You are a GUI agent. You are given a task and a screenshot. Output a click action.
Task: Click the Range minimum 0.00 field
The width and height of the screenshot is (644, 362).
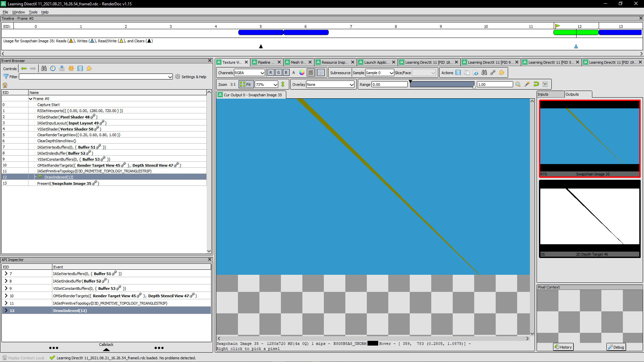click(389, 85)
